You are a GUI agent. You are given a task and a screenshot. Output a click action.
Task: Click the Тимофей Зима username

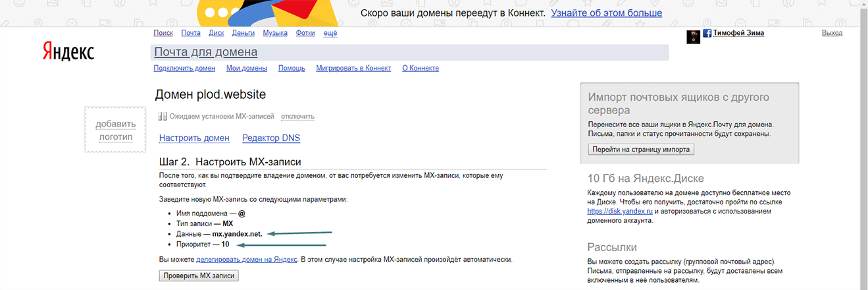coord(739,33)
